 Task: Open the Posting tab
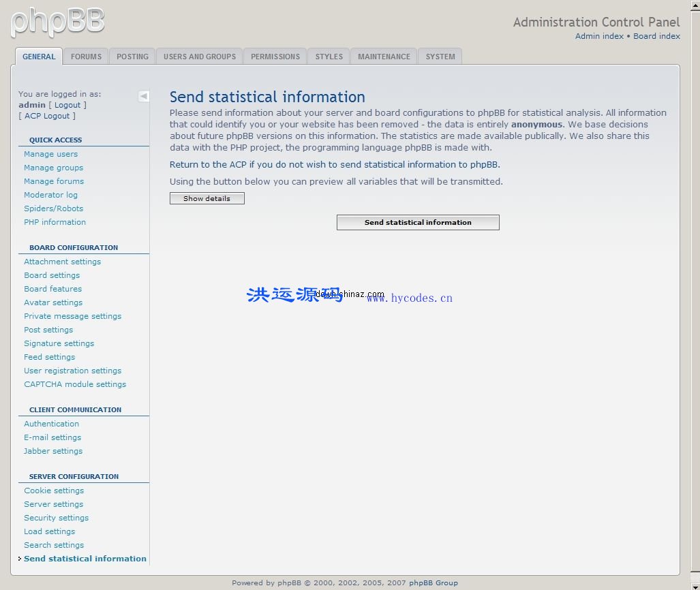tap(133, 57)
